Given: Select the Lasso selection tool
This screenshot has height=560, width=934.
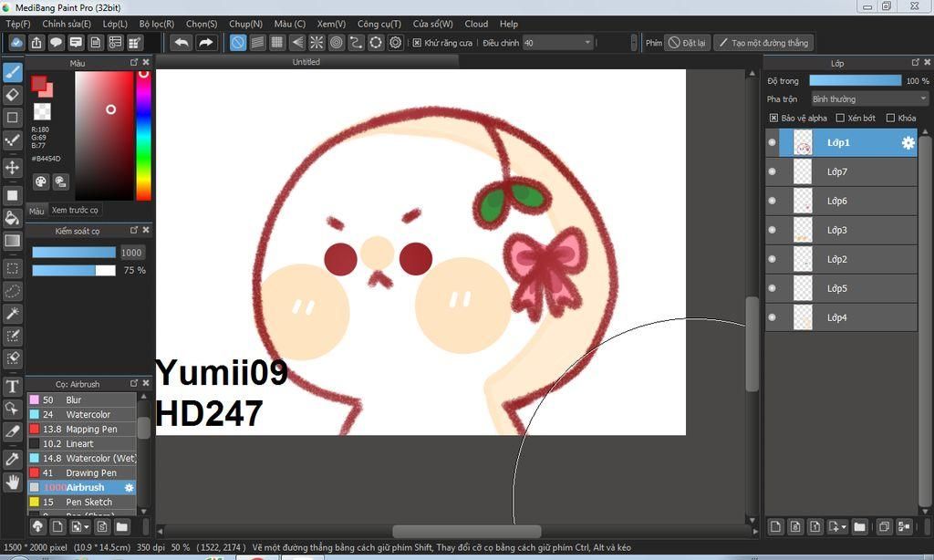Looking at the screenshot, I should (13, 291).
